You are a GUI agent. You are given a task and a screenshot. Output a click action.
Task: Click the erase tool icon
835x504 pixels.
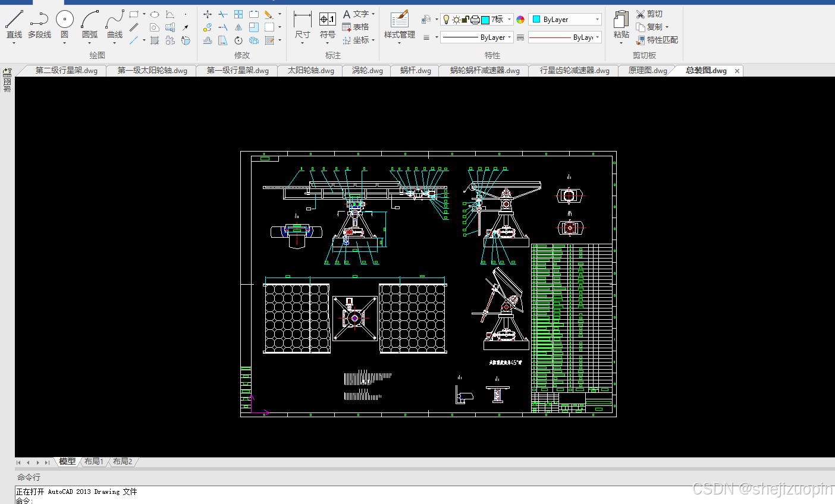click(x=269, y=14)
